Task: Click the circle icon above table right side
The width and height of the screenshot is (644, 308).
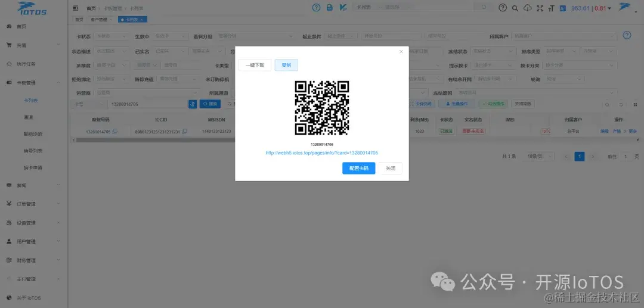Action: (x=608, y=104)
